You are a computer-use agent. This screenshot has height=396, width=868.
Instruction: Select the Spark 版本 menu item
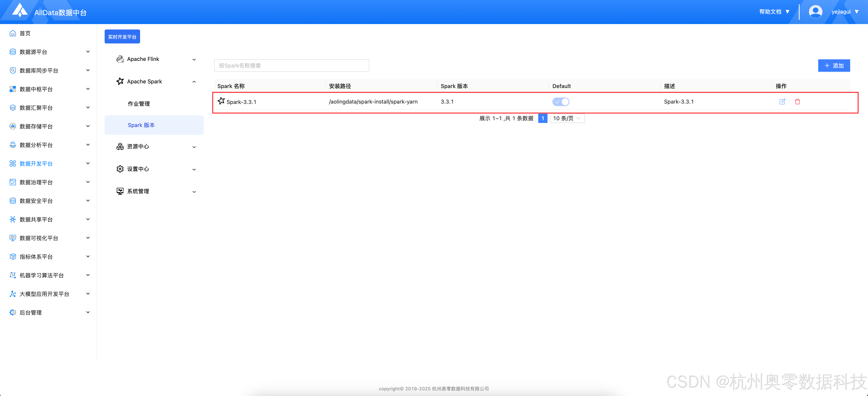(141, 125)
